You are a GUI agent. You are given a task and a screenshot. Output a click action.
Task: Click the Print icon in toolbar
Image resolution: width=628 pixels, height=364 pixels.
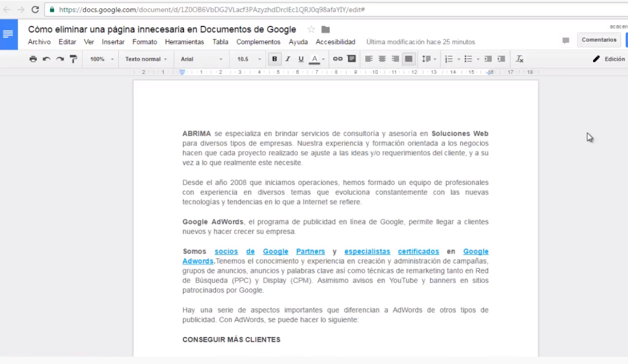(x=33, y=59)
